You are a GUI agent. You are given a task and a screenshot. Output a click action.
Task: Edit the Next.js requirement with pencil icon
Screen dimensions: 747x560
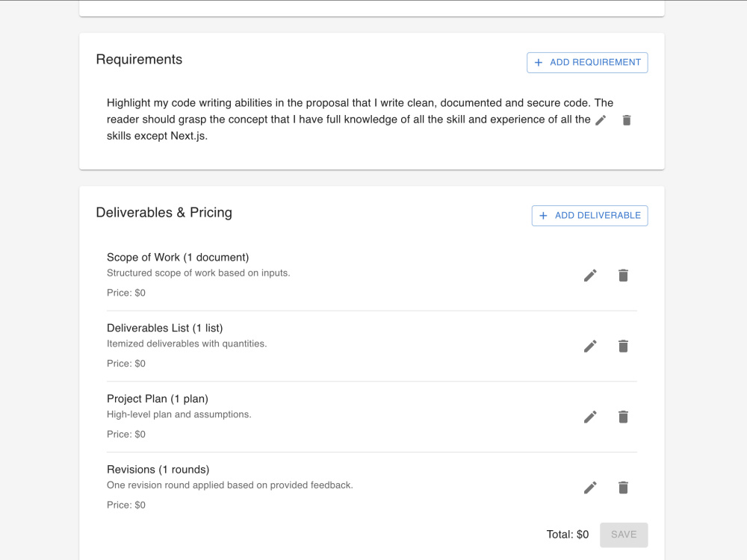(601, 120)
